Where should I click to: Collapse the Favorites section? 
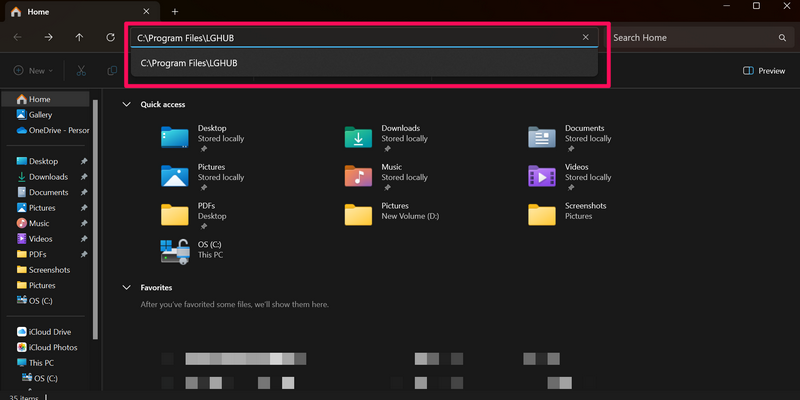pyautogui.click(x=126, y=287)
